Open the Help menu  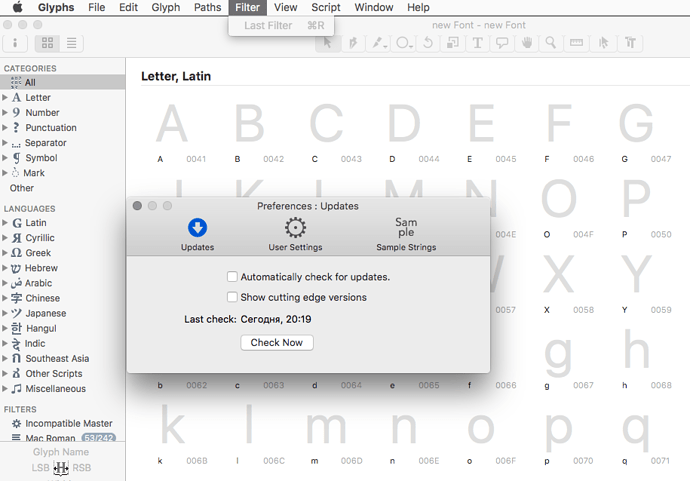click(418, 7)
